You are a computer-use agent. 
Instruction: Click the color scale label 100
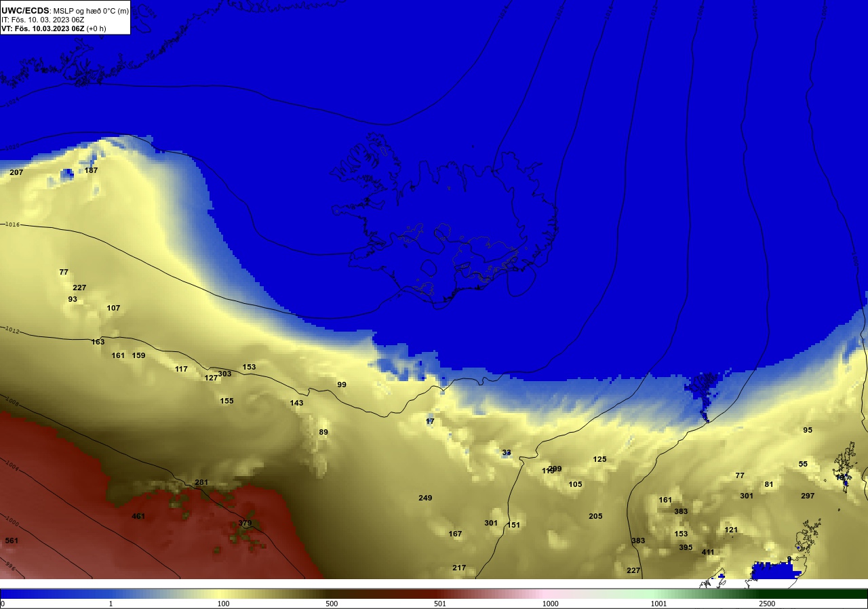click(x=223, y=604)
